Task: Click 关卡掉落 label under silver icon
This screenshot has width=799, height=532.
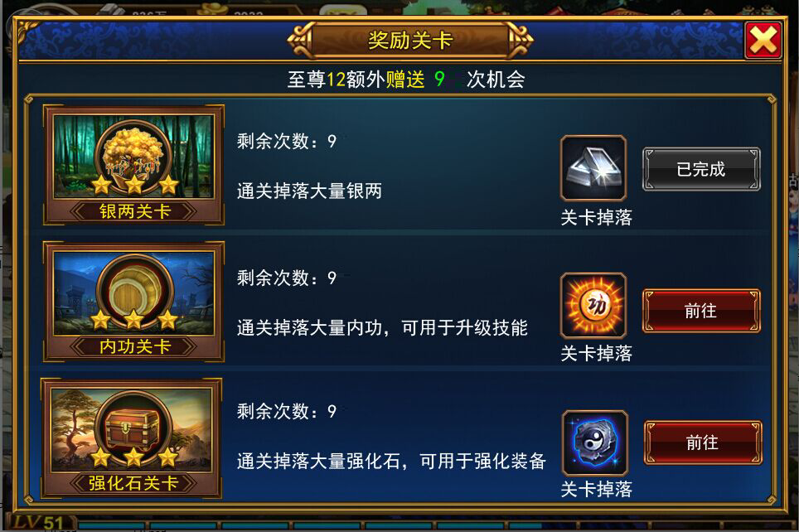Action: pos(596,218)
